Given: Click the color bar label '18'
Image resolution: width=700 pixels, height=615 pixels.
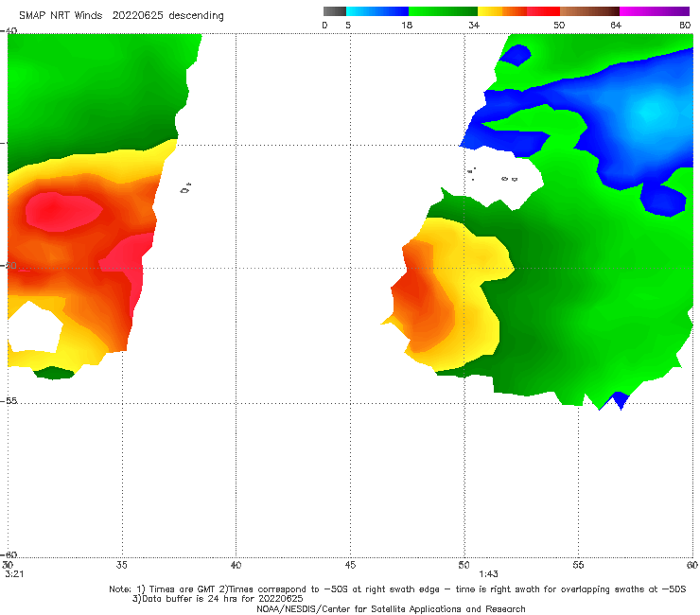Looking at the screenshot, I should (407, 26).
